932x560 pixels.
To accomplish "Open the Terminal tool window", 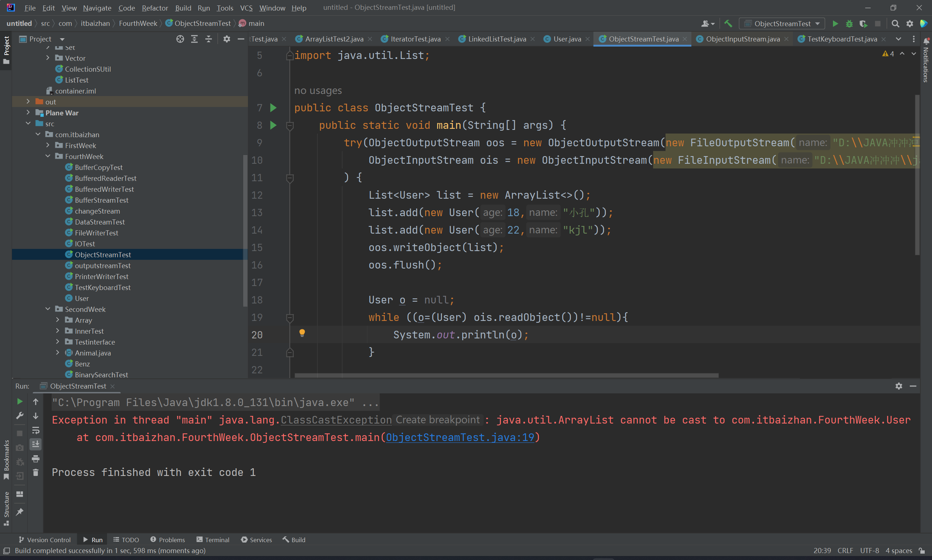I will tap(213, 540).
